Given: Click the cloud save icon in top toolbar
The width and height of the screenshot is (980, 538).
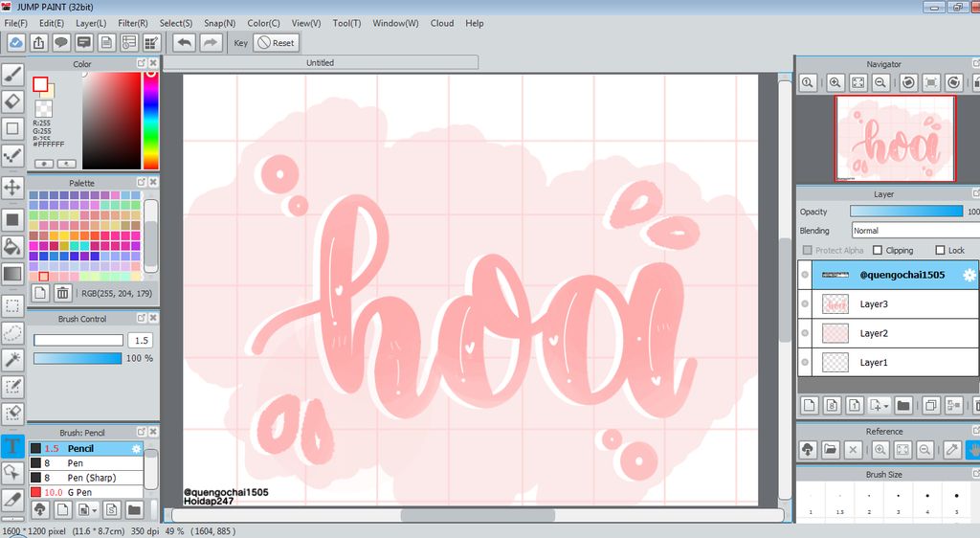Looking at the screenshot, I should (x=15, y=42).
